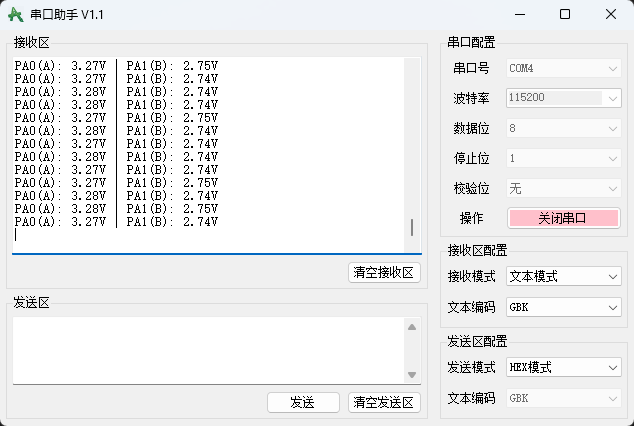Viewport: 634px width, 426px height.
Task: Open the 串口号 COM4 dropdown
Action: click(x=563, y=68)
